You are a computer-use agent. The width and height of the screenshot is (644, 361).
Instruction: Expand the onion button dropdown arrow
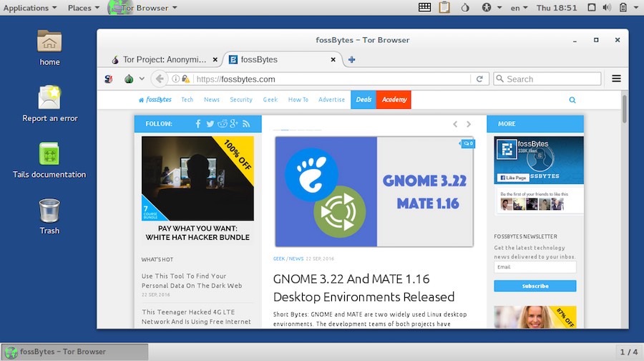142,79
